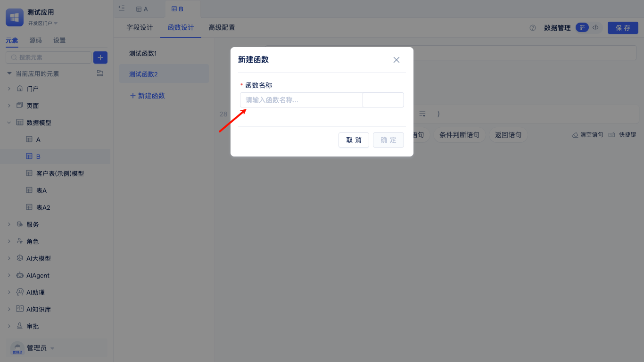Go to 字段设计 tab
The image size is (644, 362).
(140, 28)
